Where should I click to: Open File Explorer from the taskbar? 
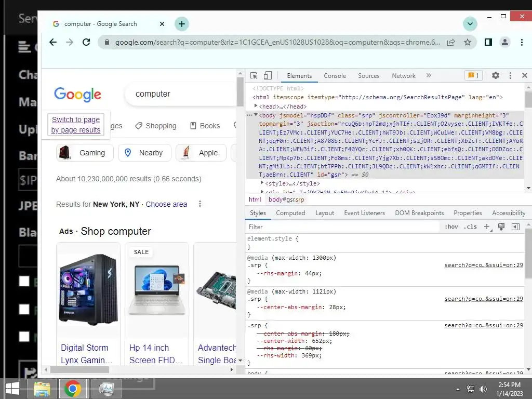[x=42, y=389]
